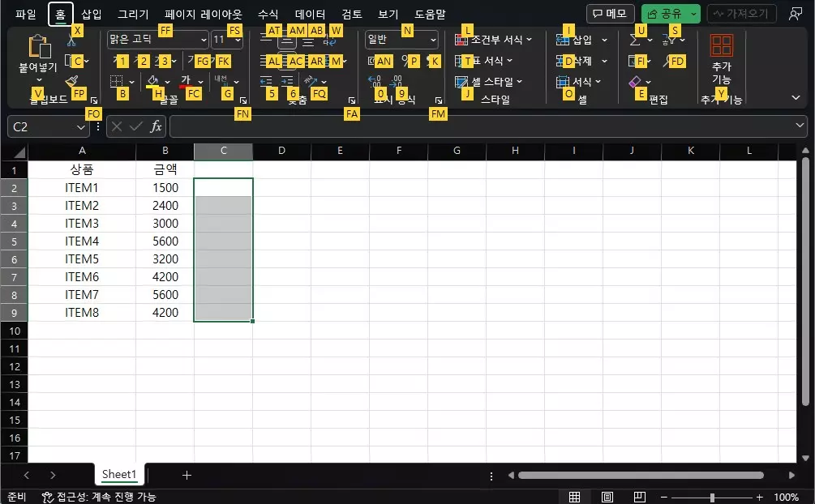This screenshot has width=815, height=504.
Task: Click the 100% zoom level
Action: [x=786, y=498]
